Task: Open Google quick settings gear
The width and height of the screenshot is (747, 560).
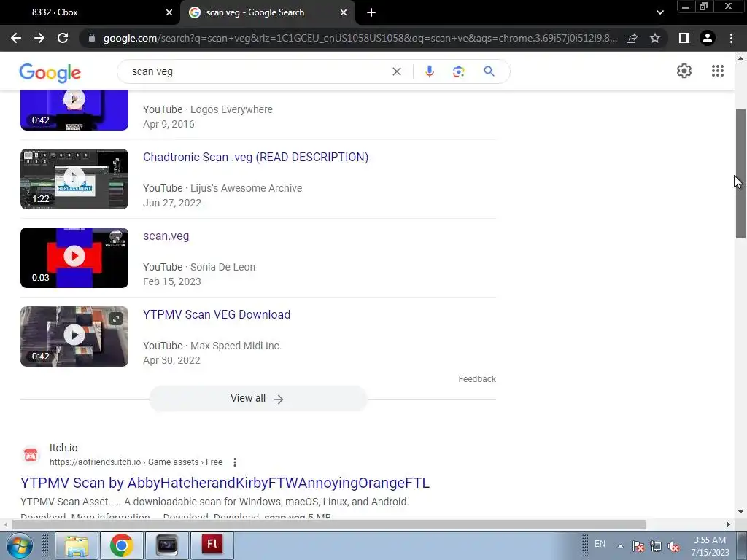Action: tap(684, 71)
